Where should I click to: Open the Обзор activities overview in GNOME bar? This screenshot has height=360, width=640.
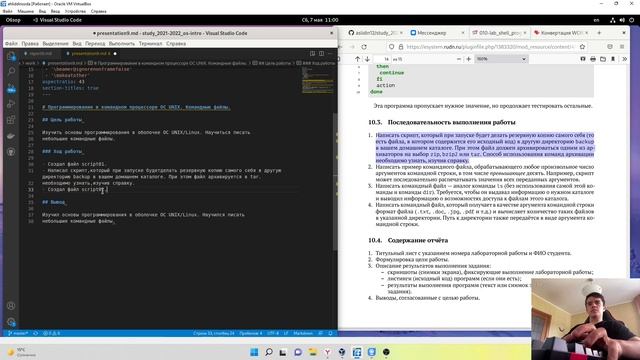[x=13, y=20]
